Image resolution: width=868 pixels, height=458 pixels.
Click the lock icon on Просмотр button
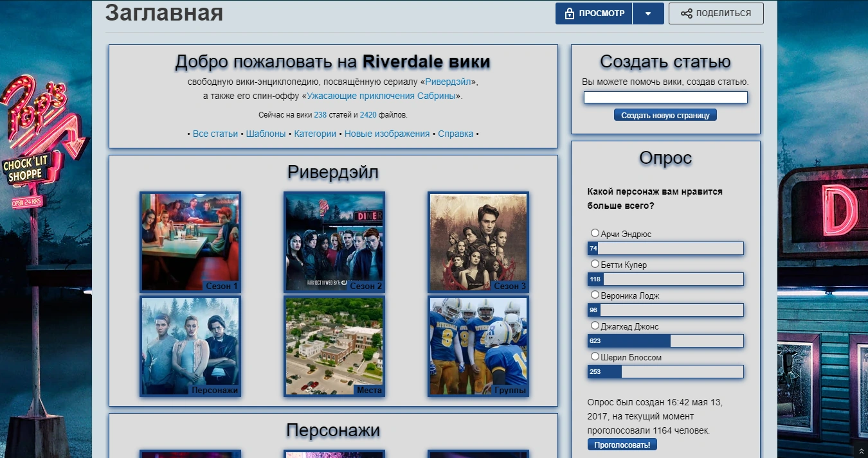point(569,13)
